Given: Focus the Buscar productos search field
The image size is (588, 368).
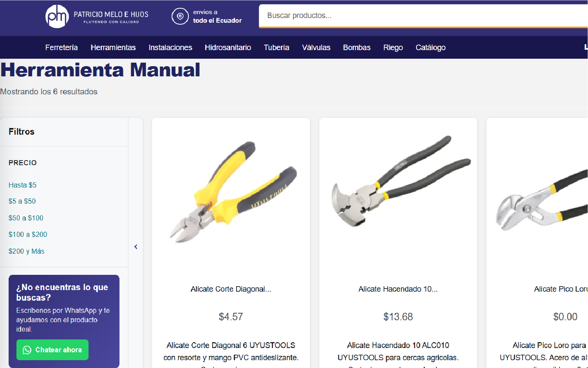Looking at the screenshot, I should (423, 16).
